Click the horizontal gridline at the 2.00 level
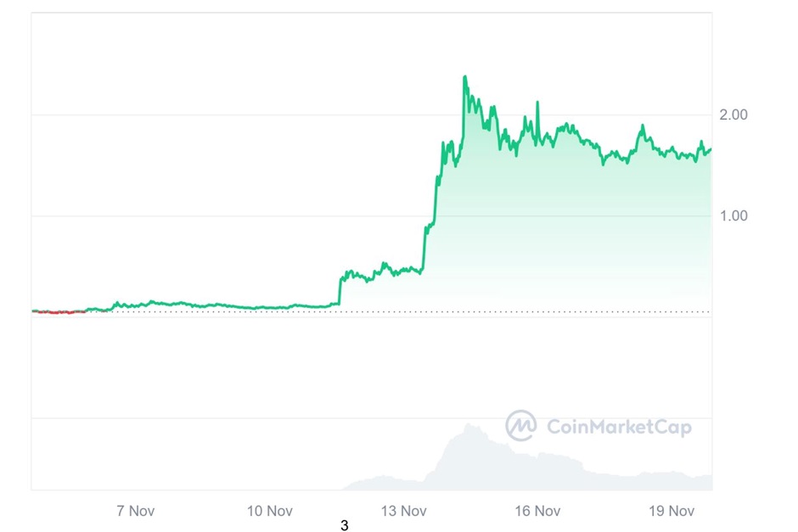798x532 pixels. (x=255, y=115)
